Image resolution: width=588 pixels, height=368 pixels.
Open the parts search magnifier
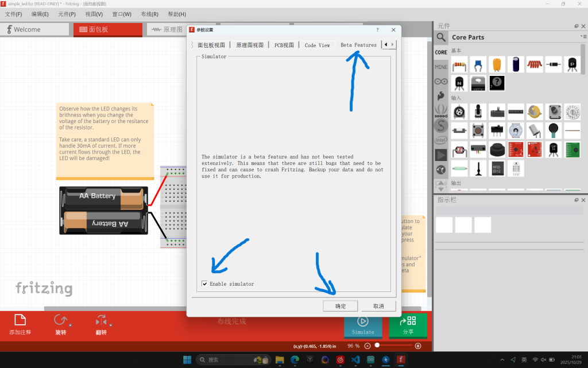441,37
